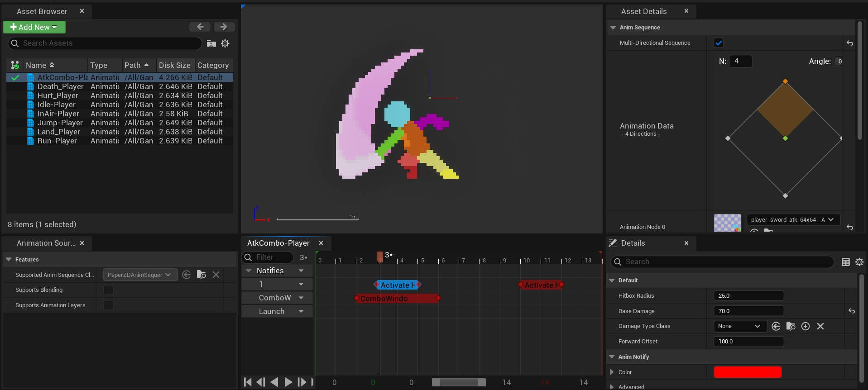
Task: Open the ComboW track dropdown
Action: [301, 298]
